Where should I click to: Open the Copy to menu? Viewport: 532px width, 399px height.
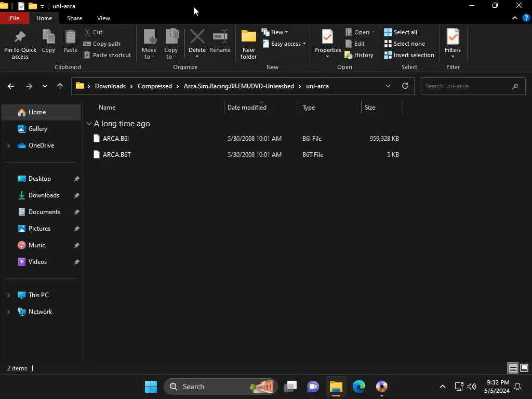(x=171, y=45)
